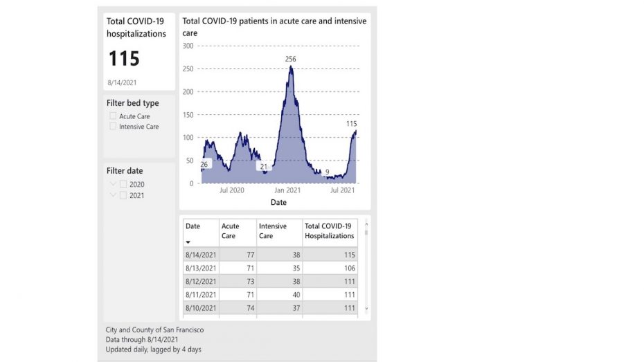Click the 115 data label on chart

coord(352,123)
